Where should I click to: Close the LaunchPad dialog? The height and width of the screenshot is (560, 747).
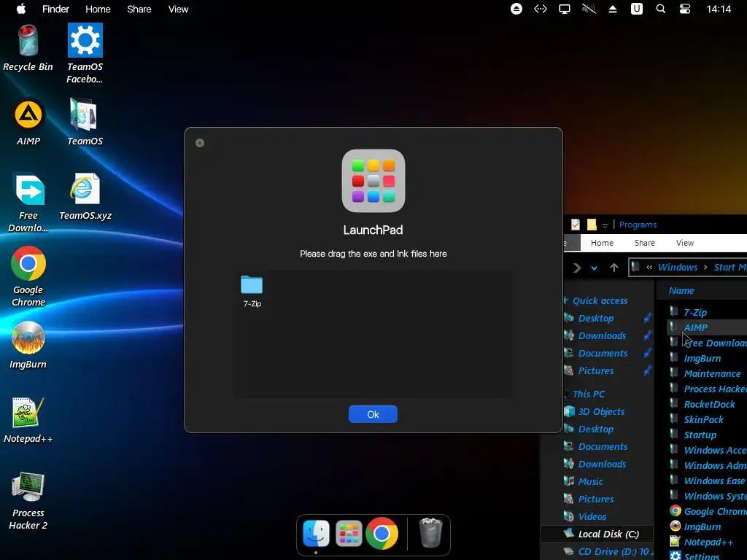click(x=200, y=143)
